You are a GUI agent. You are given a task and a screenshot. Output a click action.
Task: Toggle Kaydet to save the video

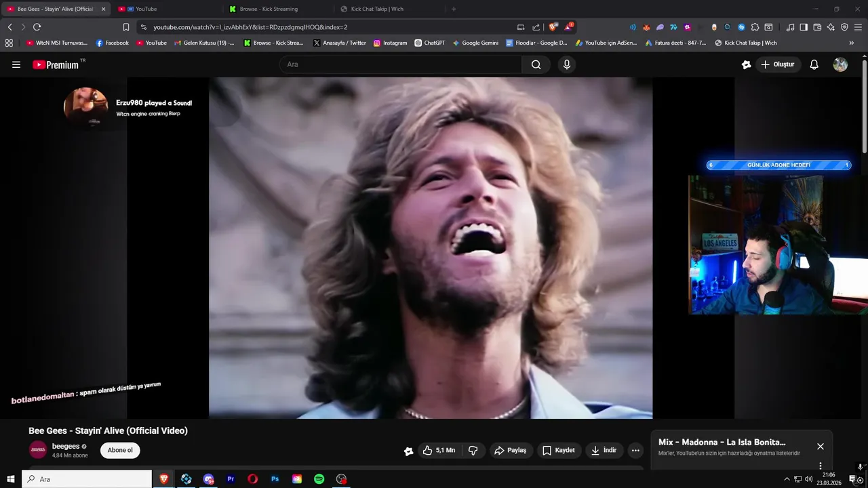point(558,450)
